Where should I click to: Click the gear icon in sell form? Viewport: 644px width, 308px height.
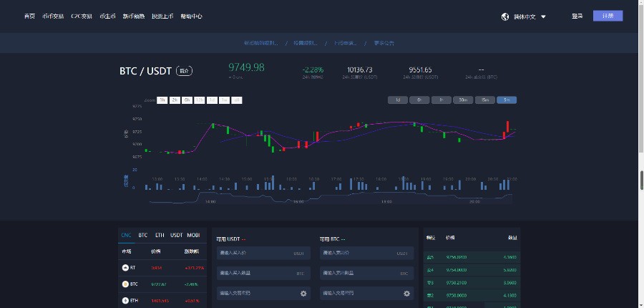(407, 294)
